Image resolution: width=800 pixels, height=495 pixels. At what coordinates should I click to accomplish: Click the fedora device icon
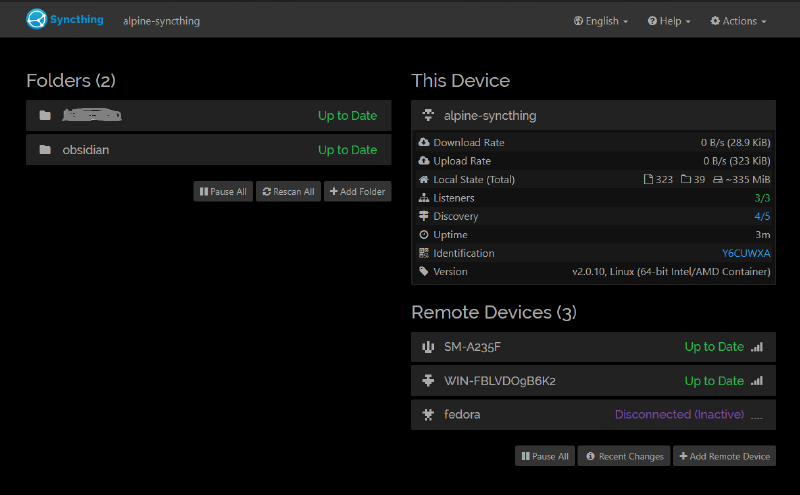click(428, 414)
